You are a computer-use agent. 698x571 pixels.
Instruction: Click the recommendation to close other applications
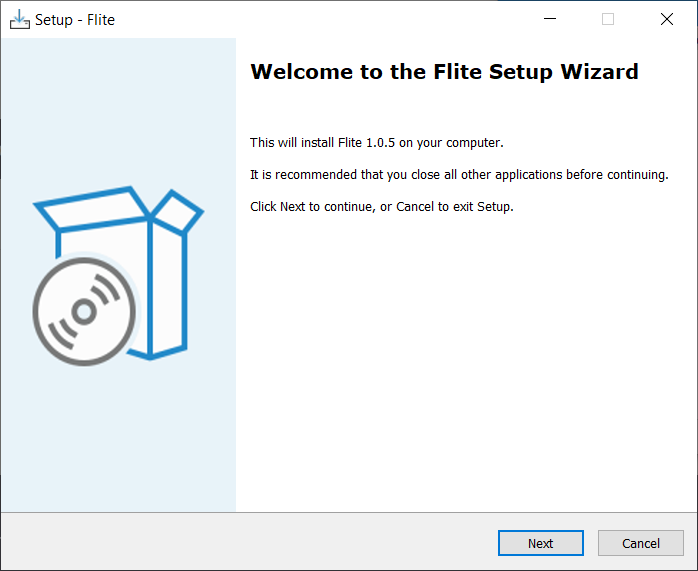pos(459,175)
